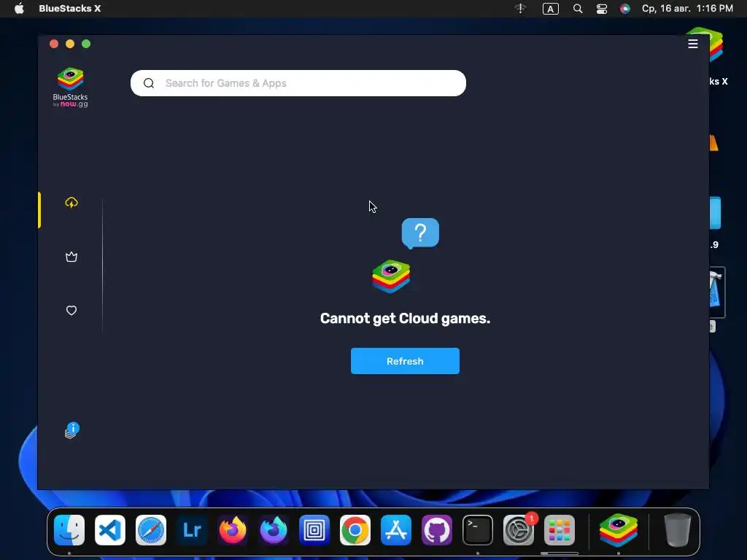Click the BlueStacks by now.gg logo
747x560 pixels.
pyautogui.click(x=71, y=87)
